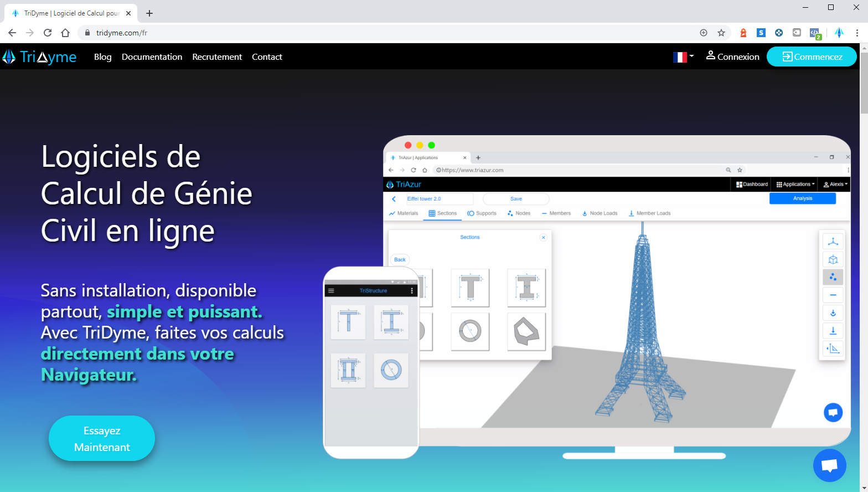This screenshot has height=492, width=868.
Task: Expand the French flag language dropdown
Action: click(x=683, y=57)
